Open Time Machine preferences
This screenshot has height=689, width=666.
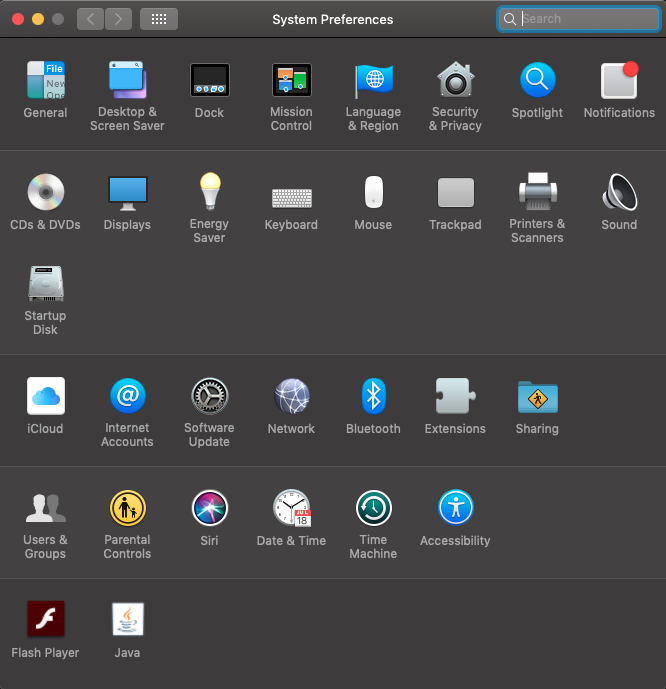373,509
